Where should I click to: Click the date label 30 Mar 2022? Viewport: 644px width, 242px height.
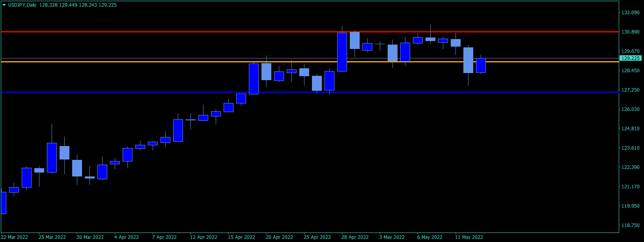click(x=90, y=237)
